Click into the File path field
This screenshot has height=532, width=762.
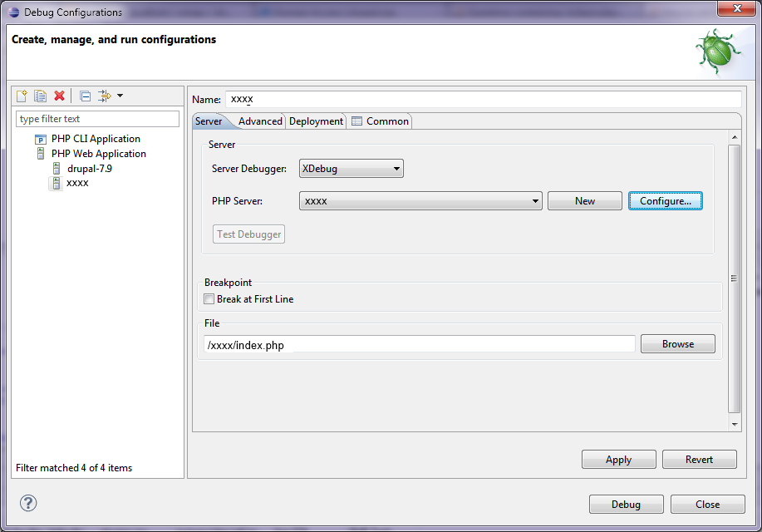[x=420, y=344]
